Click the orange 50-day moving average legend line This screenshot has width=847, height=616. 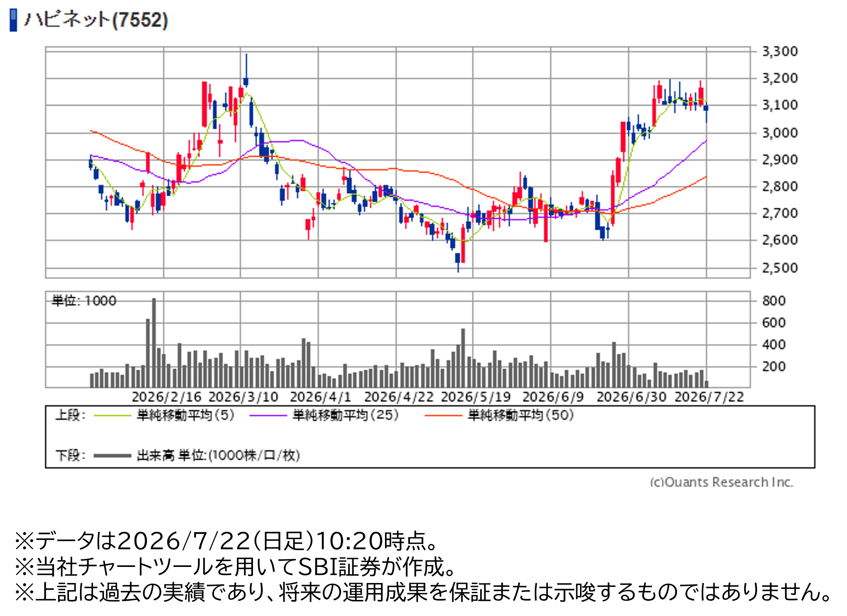coord(443,416)
